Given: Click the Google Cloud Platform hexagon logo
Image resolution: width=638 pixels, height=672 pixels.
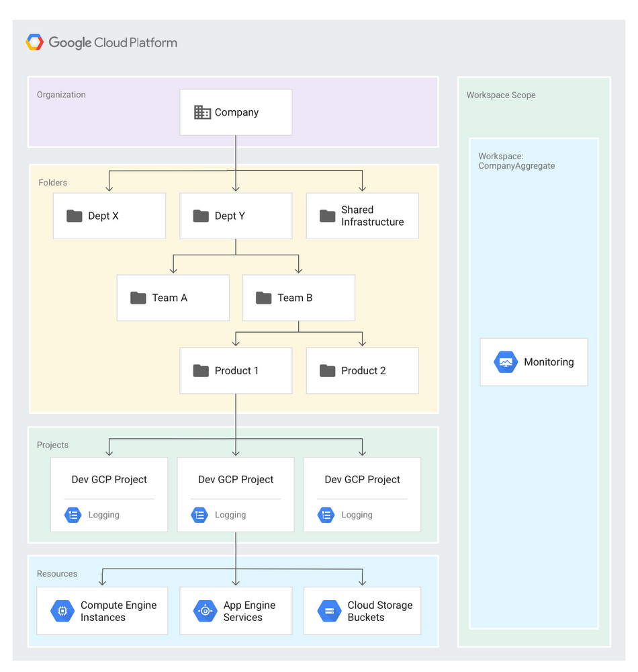Looking at the screenshot, I should (35, 42).
